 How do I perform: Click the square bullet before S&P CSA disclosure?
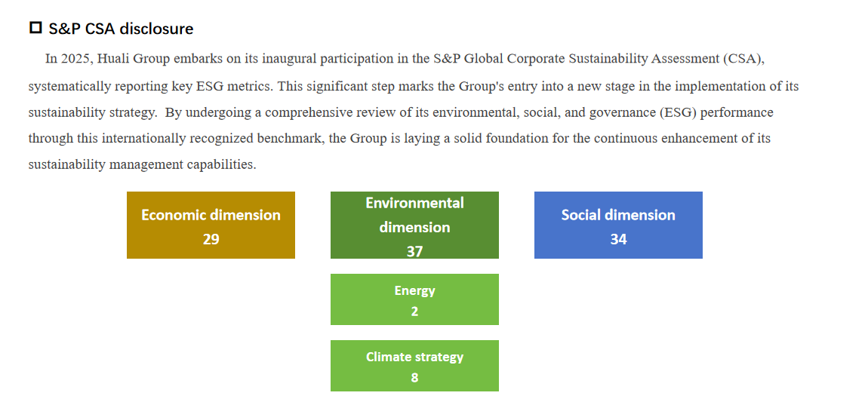point(35,29)
